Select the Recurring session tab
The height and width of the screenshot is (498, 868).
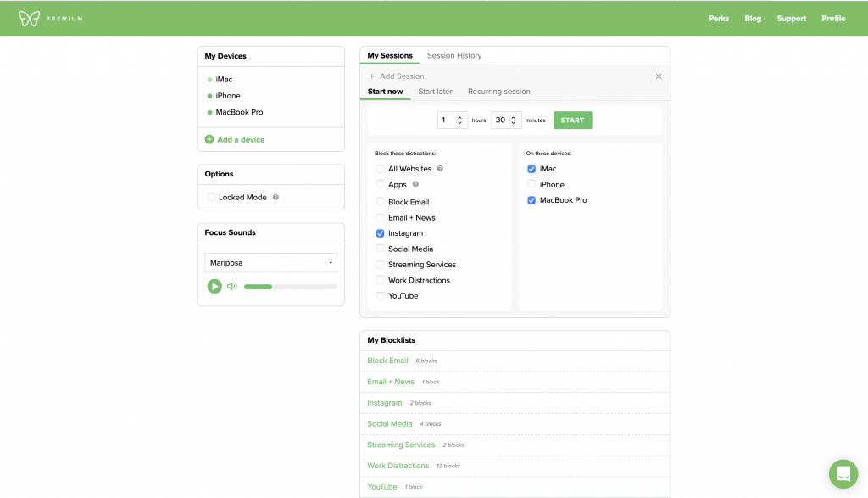pos(498,92)
